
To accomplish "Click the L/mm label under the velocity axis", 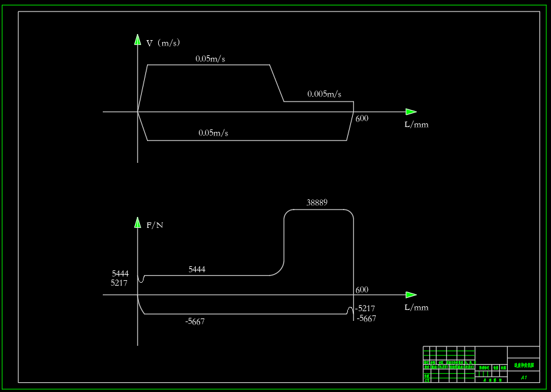I will tap(417, 125).
